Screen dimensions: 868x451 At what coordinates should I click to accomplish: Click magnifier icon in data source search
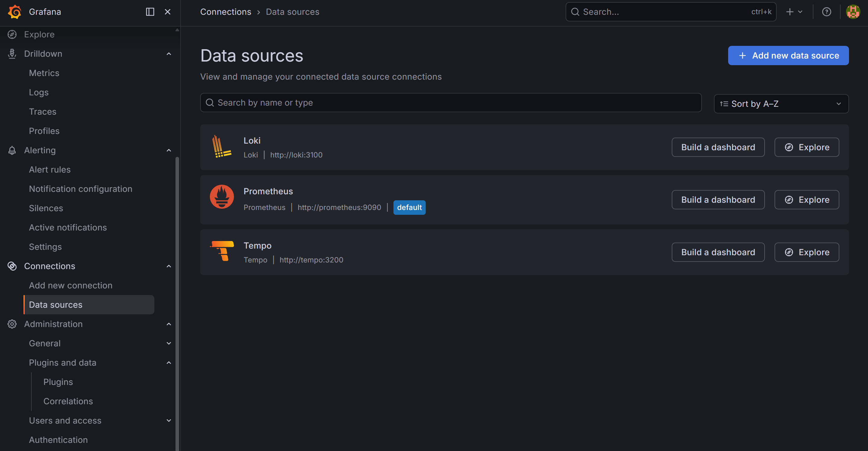(x=210, y=103)
